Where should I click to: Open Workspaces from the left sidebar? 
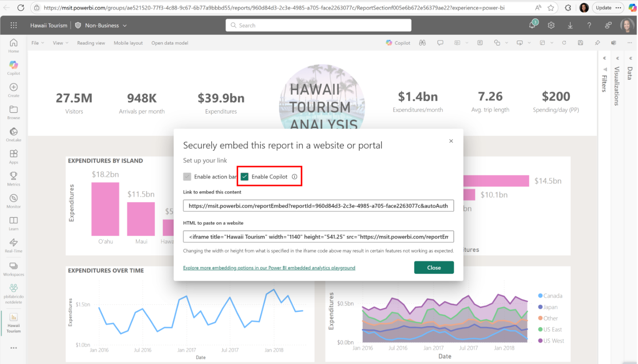13,269
